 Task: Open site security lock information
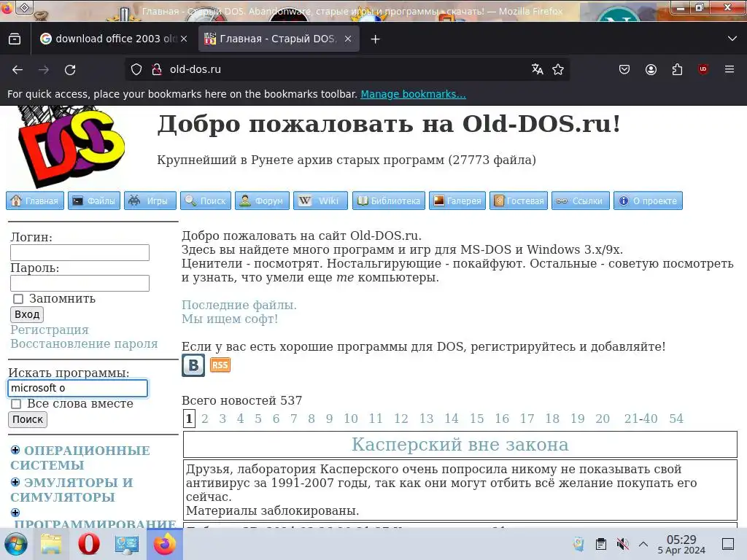coord(157,69)
